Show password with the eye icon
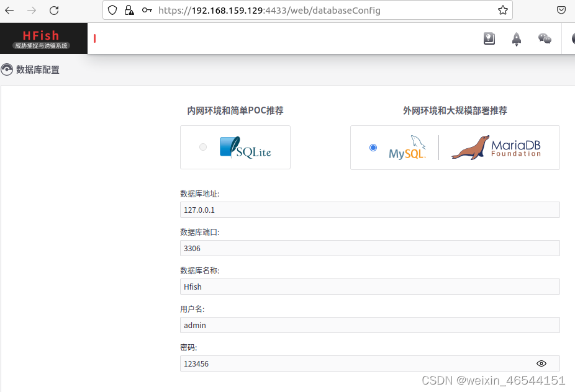The image size is (575, 392). [x=541, y=363]
